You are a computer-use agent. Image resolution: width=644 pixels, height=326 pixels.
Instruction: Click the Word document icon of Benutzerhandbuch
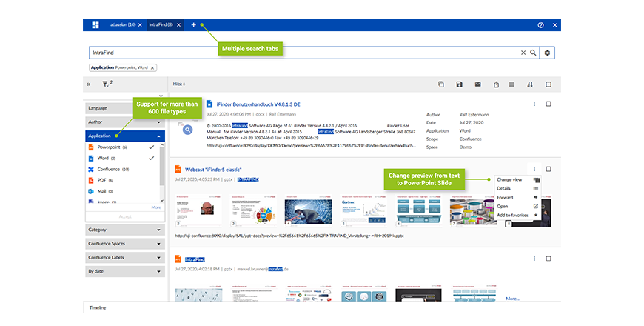pos(209,104)
